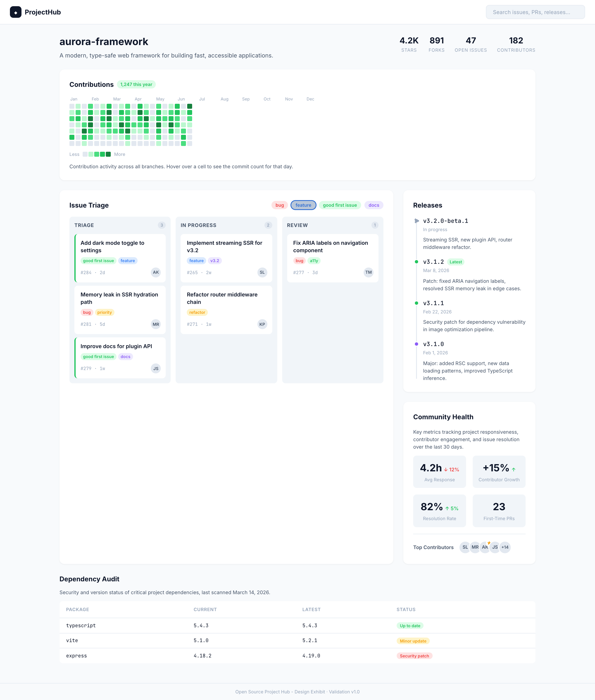Click the release flag icon beside v3.2.0-beta.1
The image size is (595, 700).
tap(416, 221)
